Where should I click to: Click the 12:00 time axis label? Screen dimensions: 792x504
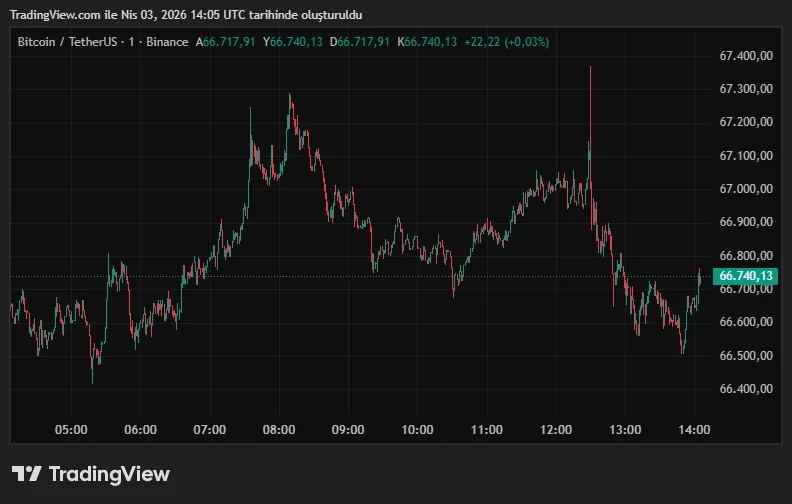coord(556,430)
